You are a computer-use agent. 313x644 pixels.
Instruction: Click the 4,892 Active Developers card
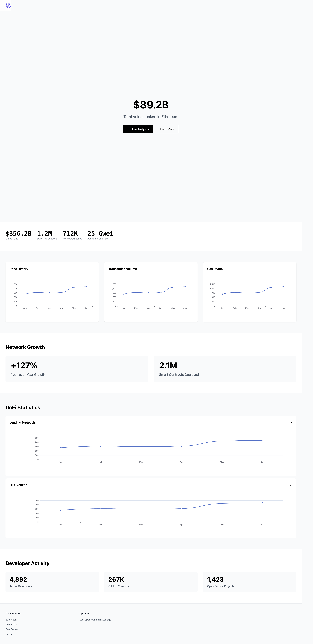52,582
